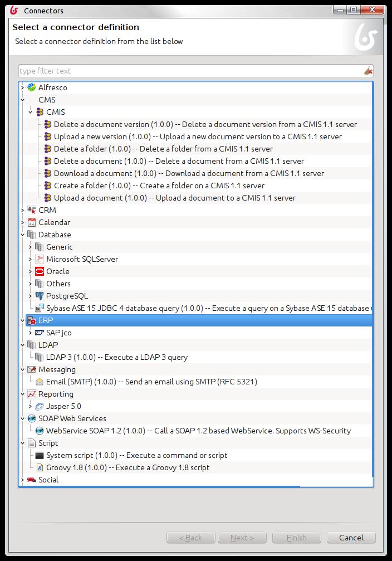Click the Finish button
Screen dimensions: 392x561
(x=296, y=538)
